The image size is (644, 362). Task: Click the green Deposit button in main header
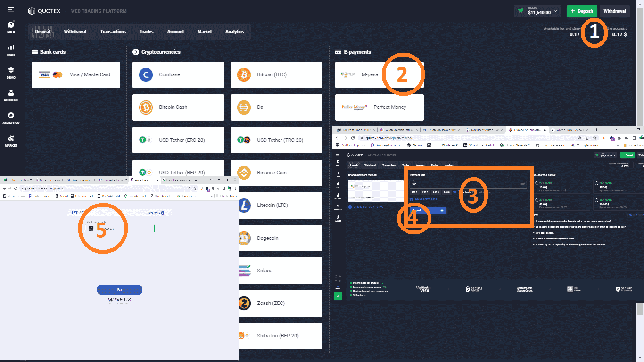pos(582,11)
